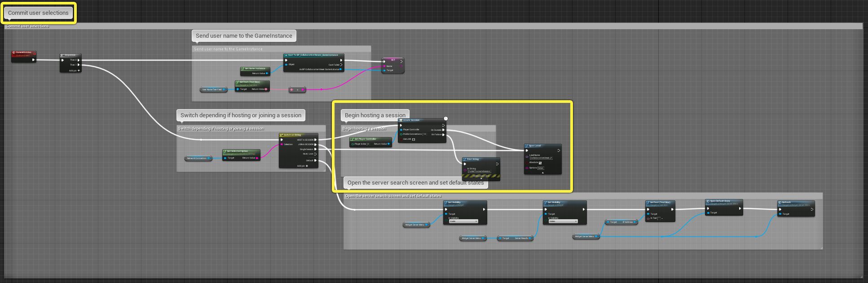Click the Refresh node header icon
The height and width of the screenshot is (283, 868).
click(x=780, y=202)
